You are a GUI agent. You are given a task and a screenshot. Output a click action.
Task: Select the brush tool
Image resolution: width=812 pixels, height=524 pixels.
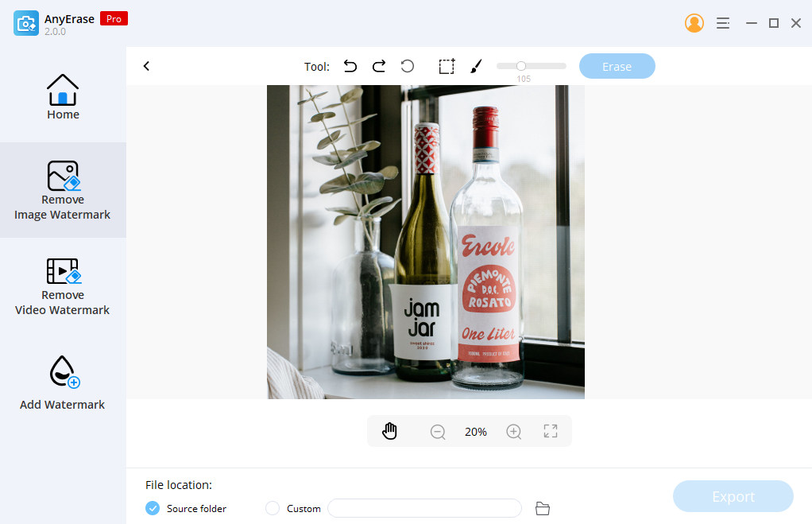(x=476, y=66)
